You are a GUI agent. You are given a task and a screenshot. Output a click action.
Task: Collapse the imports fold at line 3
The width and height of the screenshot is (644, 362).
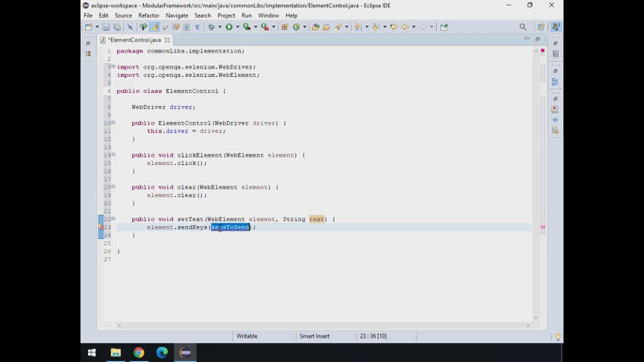[113, 67]
